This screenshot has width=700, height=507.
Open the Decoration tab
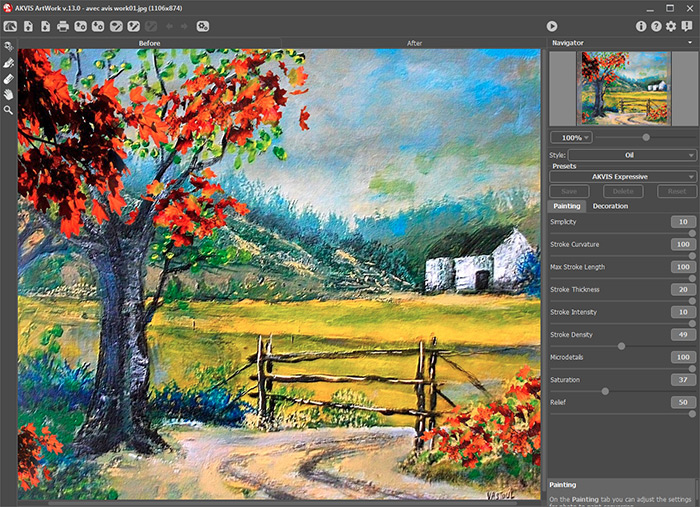point(610,206)
